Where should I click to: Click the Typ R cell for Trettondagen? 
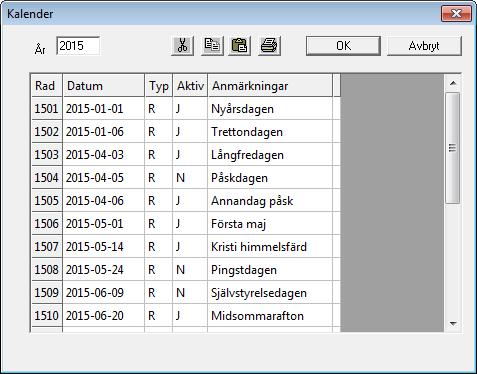pos(159,132)
